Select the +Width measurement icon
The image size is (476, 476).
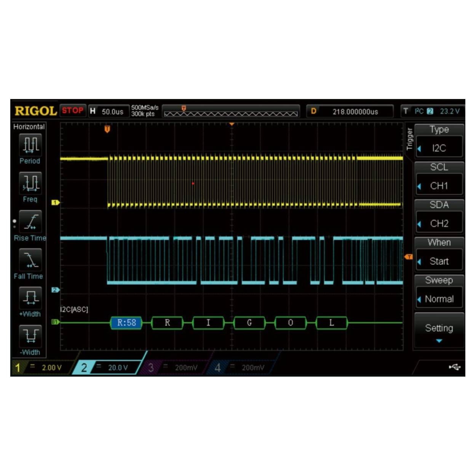(30, 298)
